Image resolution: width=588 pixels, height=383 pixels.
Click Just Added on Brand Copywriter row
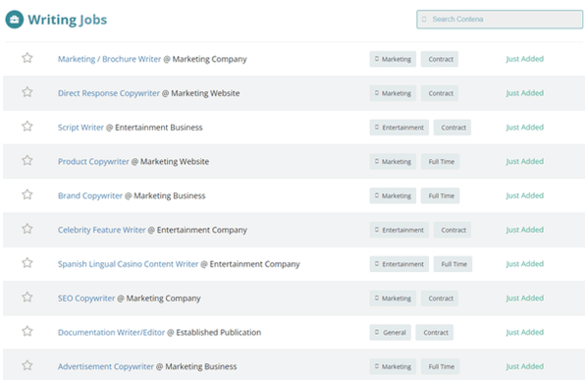pos(524,195)
